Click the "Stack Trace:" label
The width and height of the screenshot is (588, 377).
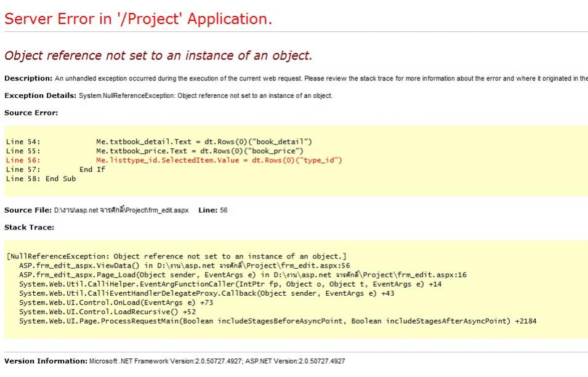tap(29, 228)
